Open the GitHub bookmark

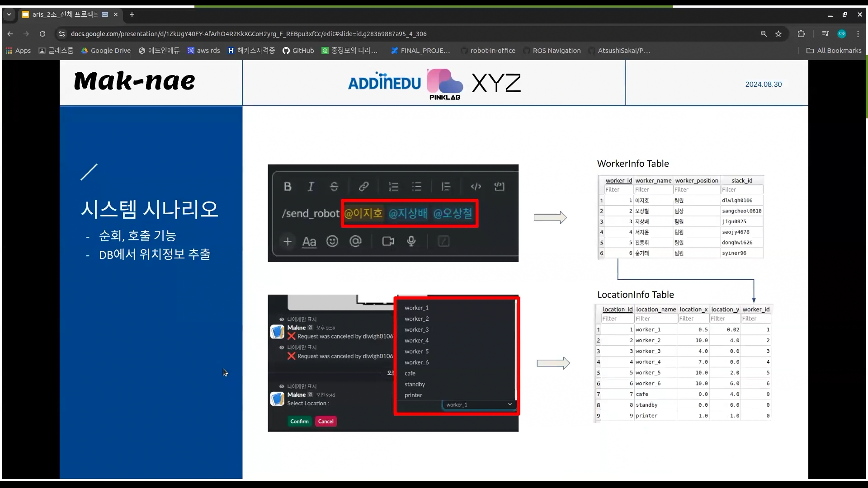point(298,51)
